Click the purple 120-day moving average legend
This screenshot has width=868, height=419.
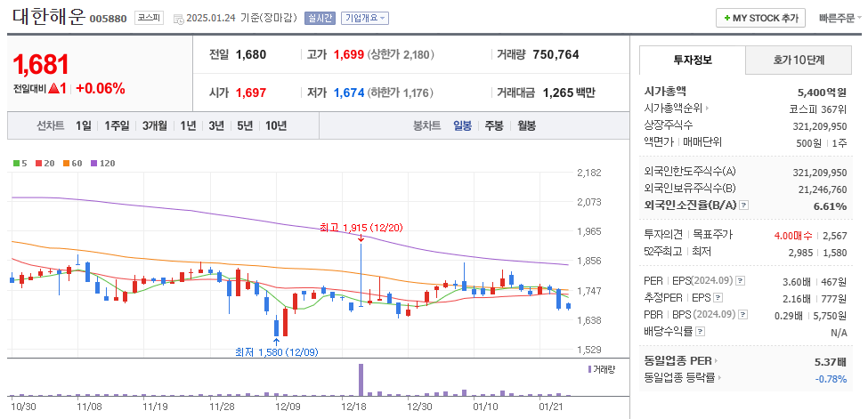click(x=102, y=164)
